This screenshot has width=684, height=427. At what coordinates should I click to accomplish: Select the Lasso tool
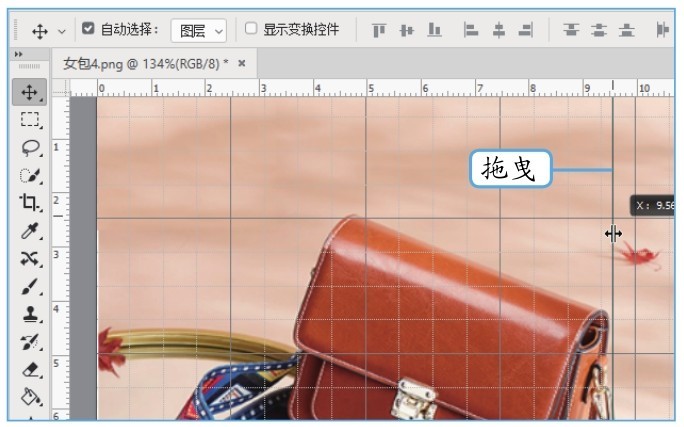pyautogui.click(x=29, y=148)
